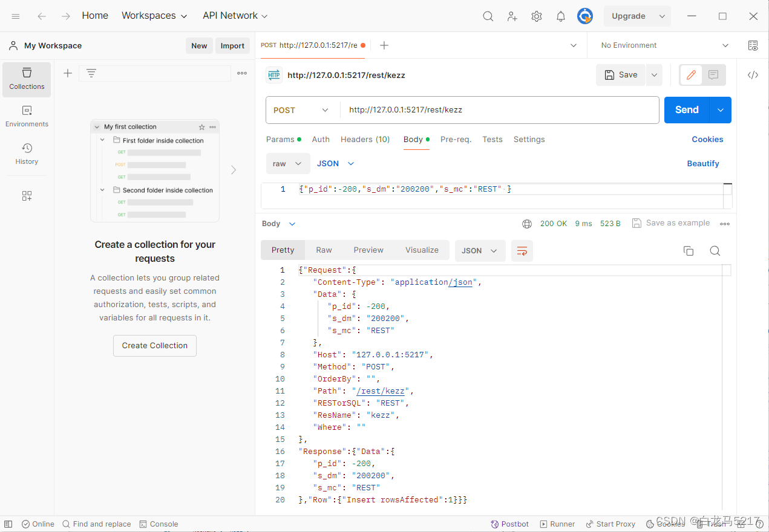Image resolution: width=769 pixels, height=532 pixels.
Task: Change POST method dropdown
Action: 301,110
